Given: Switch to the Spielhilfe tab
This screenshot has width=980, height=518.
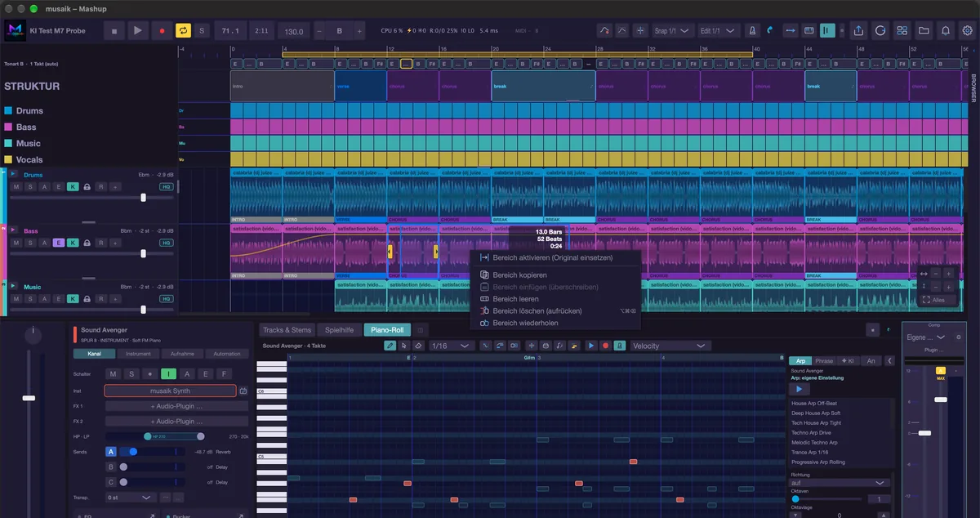Looking at the screenshot, I should pos(340,330).
